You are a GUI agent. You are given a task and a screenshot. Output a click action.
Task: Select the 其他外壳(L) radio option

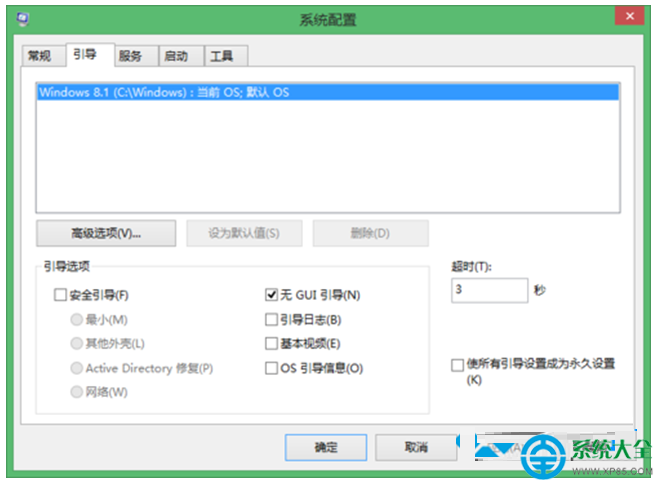pyautogui.click(x=76, y=344)
